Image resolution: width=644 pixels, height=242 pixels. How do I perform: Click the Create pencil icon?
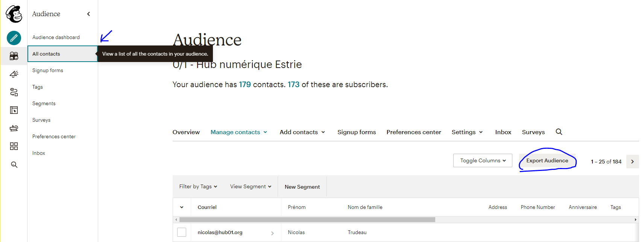pos(14,38)
